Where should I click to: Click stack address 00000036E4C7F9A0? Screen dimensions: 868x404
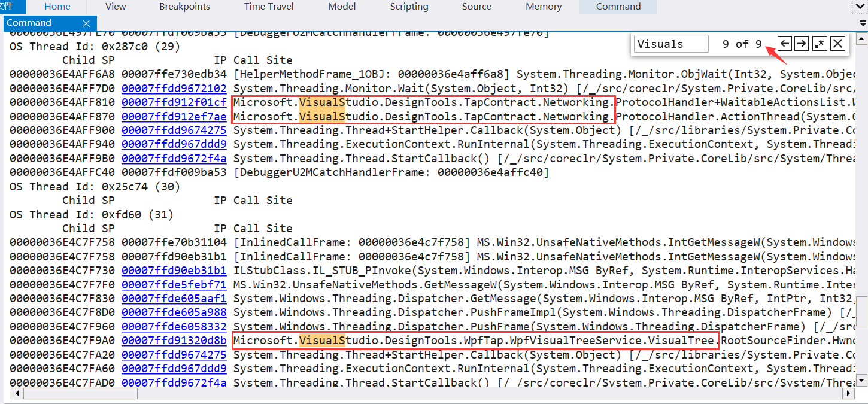click(62, 341)
